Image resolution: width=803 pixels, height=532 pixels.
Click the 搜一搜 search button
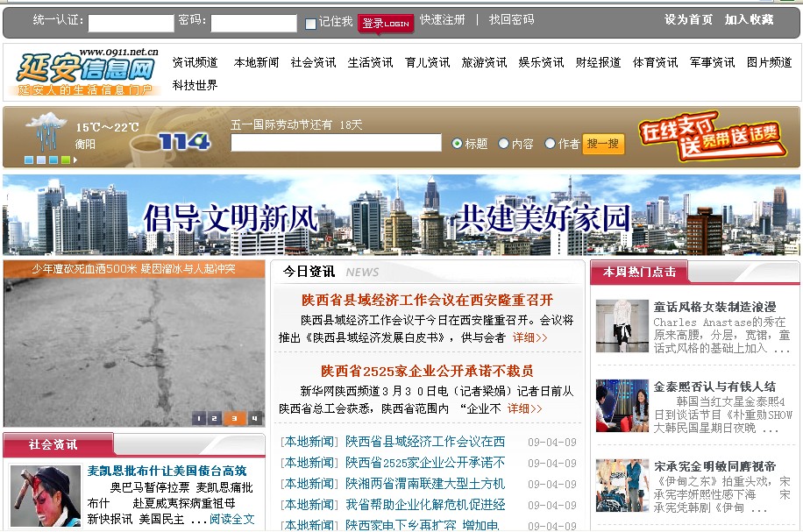[x=603, y=144]
